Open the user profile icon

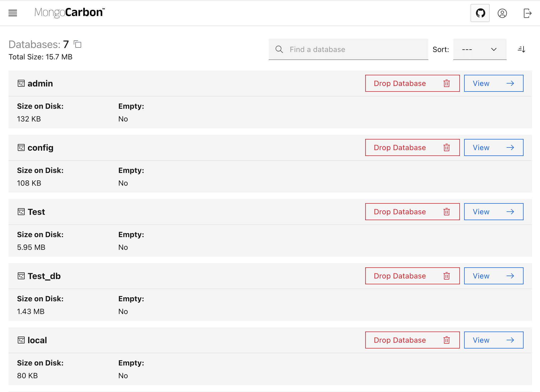502,13
